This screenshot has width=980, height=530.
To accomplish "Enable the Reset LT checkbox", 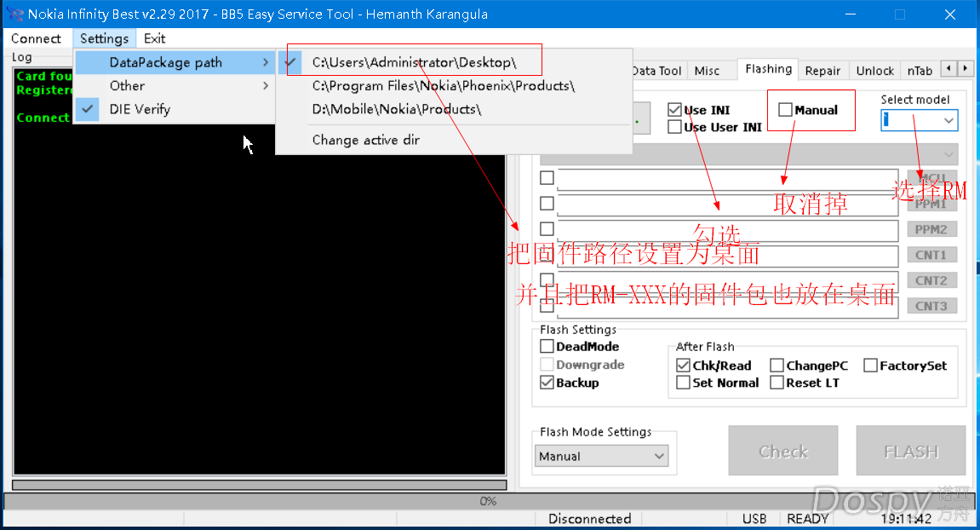I will (777, 383).
